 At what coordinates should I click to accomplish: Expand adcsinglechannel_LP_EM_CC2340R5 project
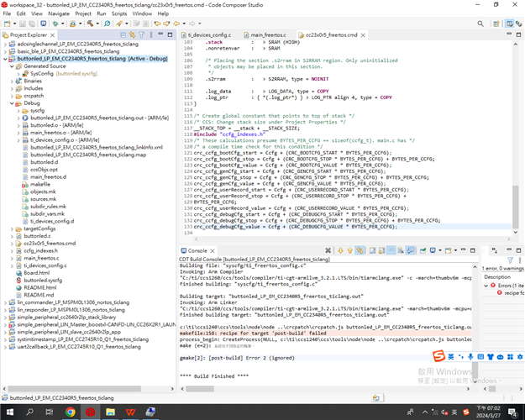pyautogui.click(x=5, y=45)
